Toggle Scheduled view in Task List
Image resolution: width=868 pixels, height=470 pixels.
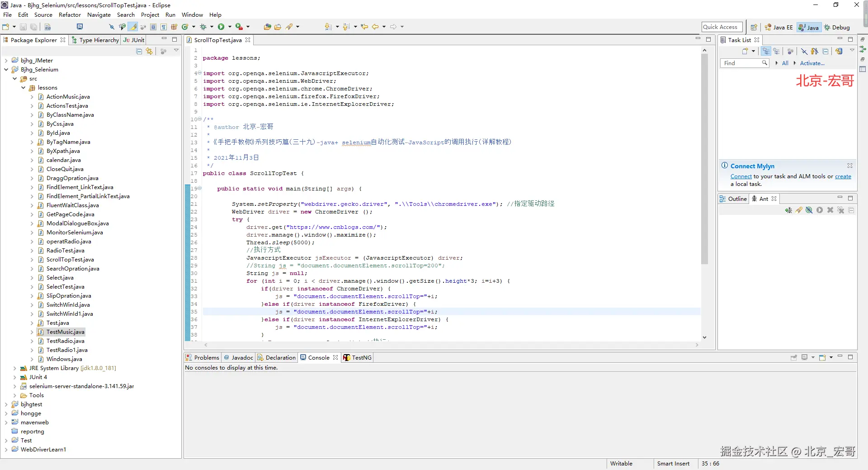tap(776, 51)
